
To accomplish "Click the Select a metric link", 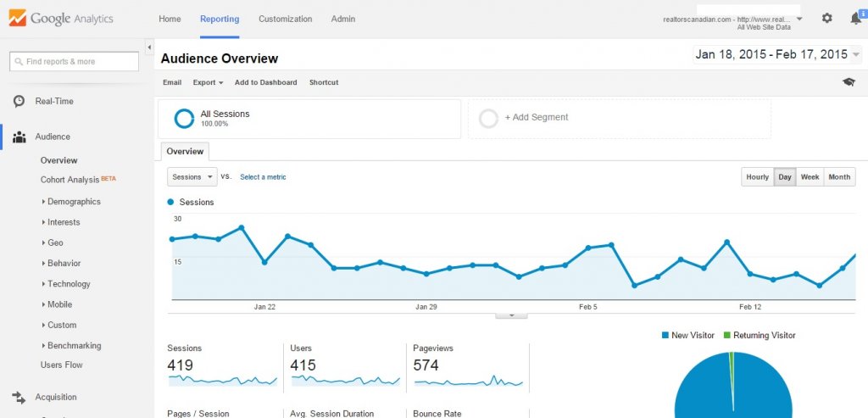I will 263,177.
